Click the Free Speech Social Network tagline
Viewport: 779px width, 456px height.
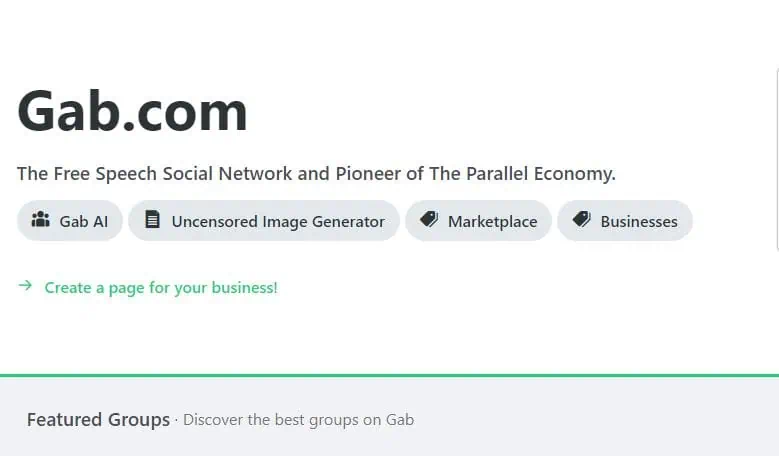(316, 174)
